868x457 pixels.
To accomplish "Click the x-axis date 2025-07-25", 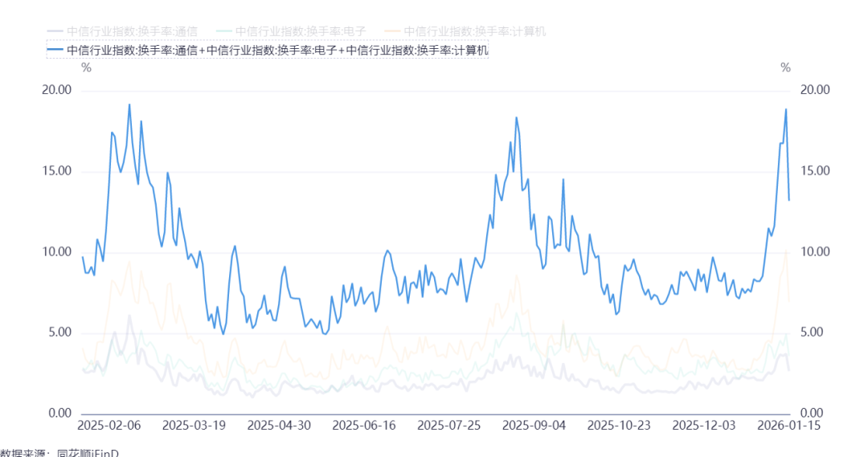I will [449, 426].
